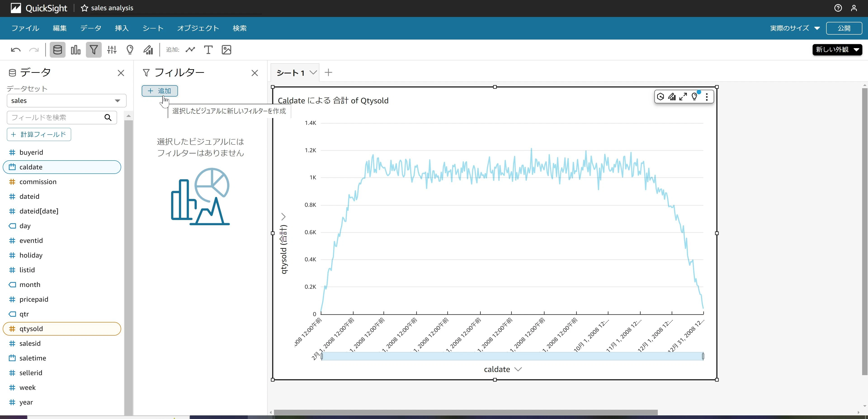Open the insights lightbulb toolbar icon
Viewport: 868px width, 419px height.
tap(130, 50)
